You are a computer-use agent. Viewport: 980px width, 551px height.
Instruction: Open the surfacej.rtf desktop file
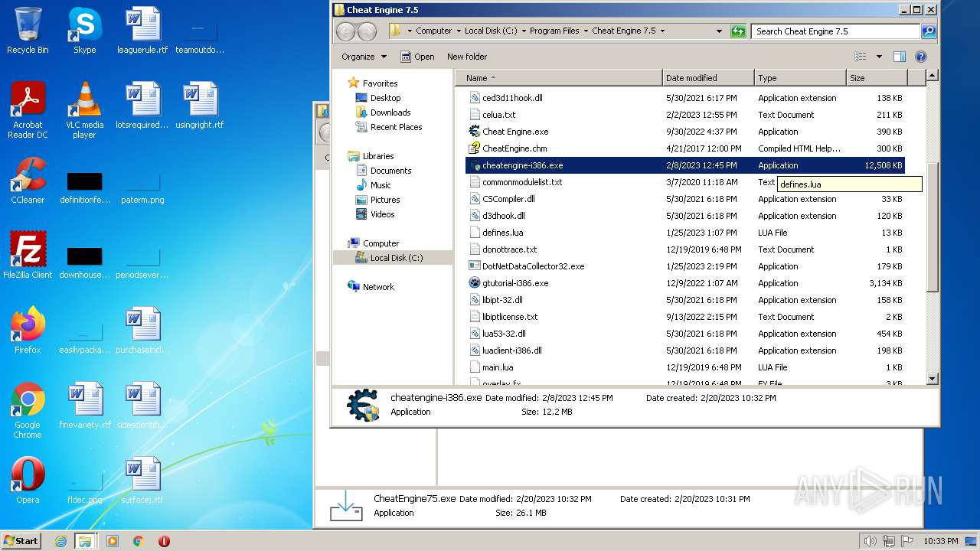click(x=142, y=481)
